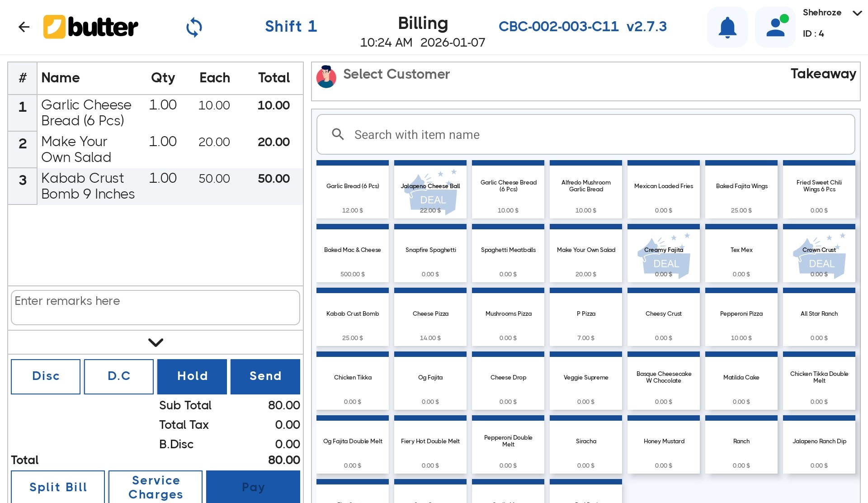The image size is (868, 503).
Task: Add Pepperoni Double Melt
Action: coord(508,445)
